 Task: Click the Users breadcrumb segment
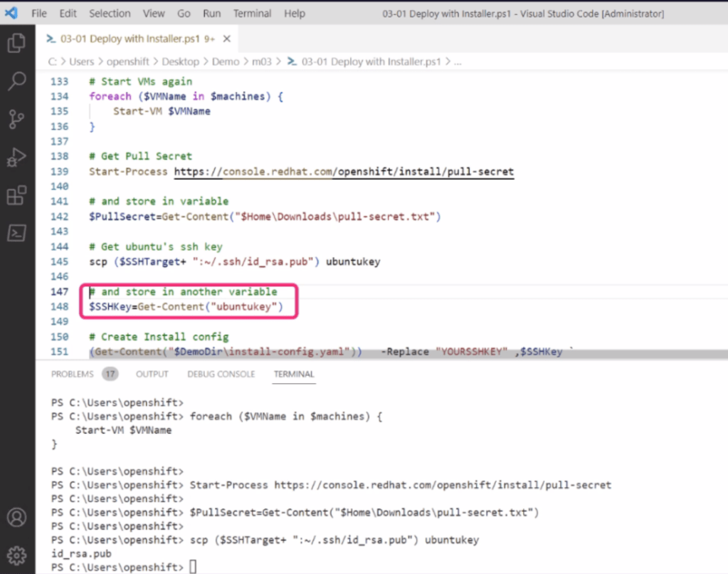pyautogui.click(x=81, y=61)
